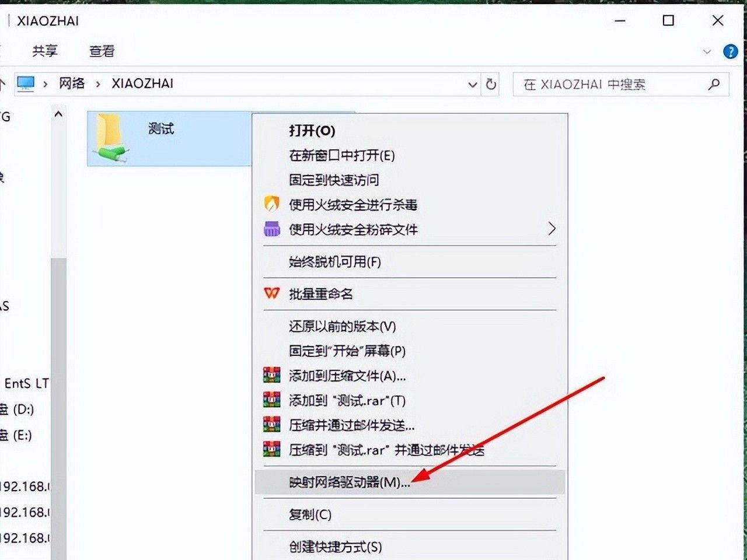
Task: Refresh the current XIAOZHAI location
Action: [491, 85]
